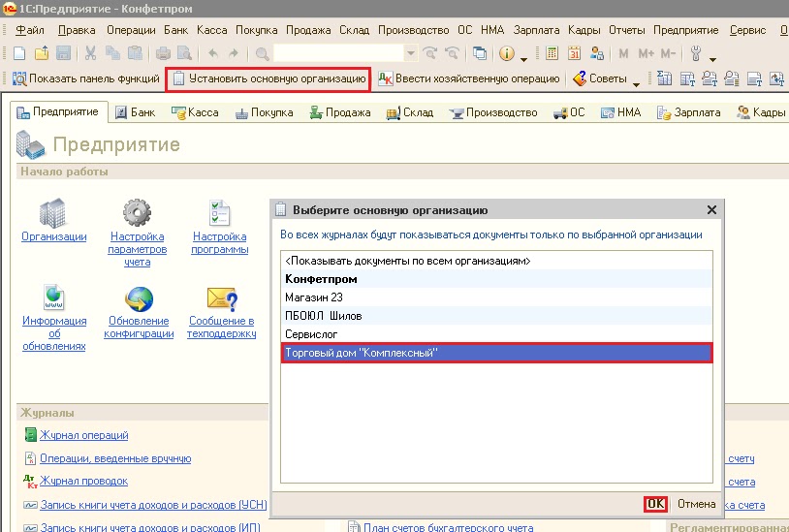Expand the dropdown arrow next to wrench icon
This screenshot has height=532, width=789.
pyautogui.click(x=712, y=59)
